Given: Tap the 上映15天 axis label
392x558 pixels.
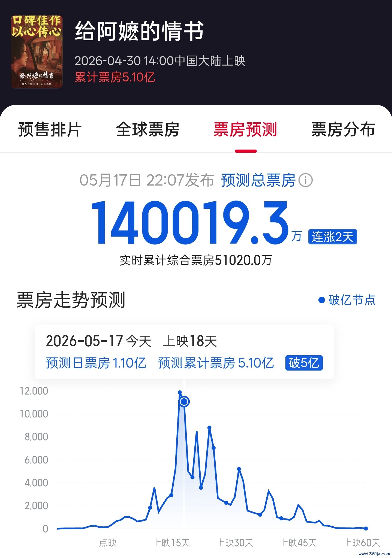Looking at the screenshot, I should (171, 543).
